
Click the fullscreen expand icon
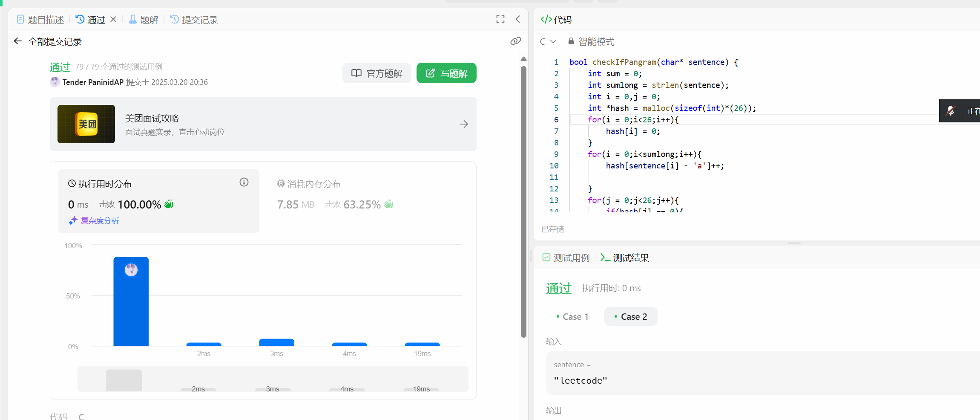pos(500,19)
